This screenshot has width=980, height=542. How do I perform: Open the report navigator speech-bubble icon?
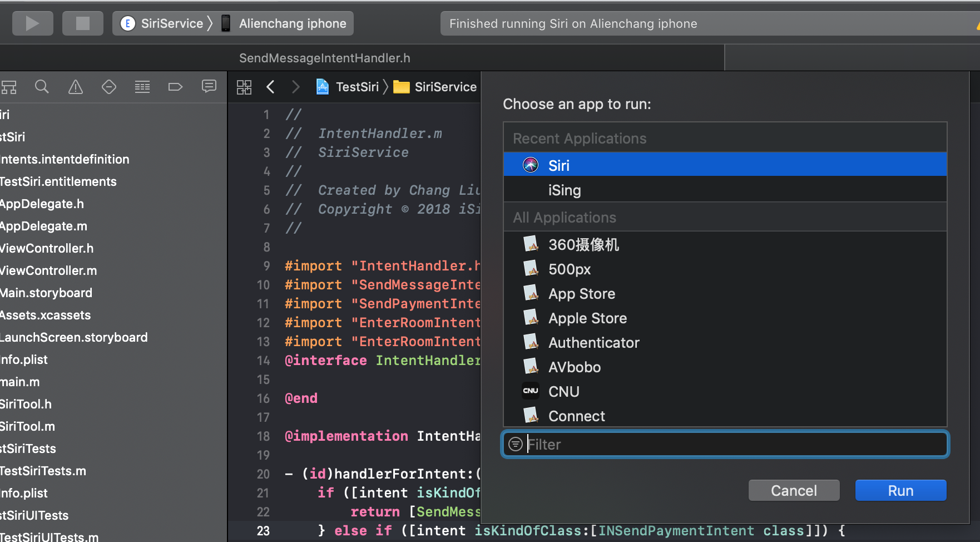point(209,86)
